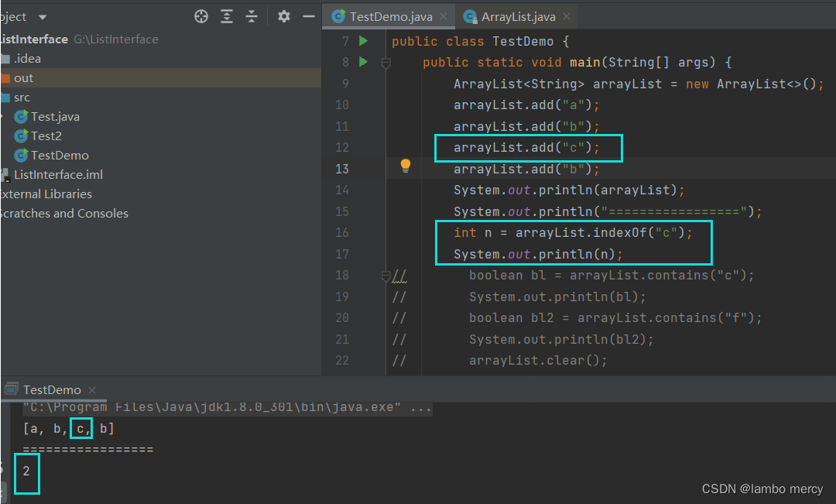Screen dimensions: 836x504
Task: Select the TestDemo run tab
Action: coord(52,390)
